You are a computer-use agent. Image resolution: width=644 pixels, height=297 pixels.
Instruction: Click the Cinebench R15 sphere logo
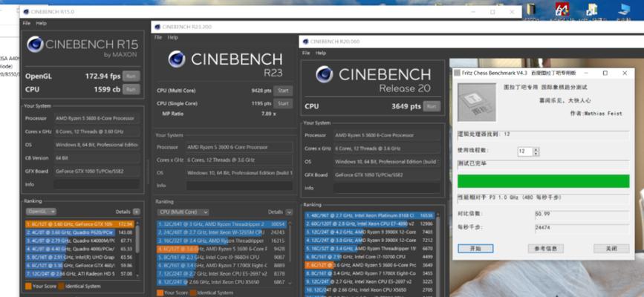pos(36,45)
